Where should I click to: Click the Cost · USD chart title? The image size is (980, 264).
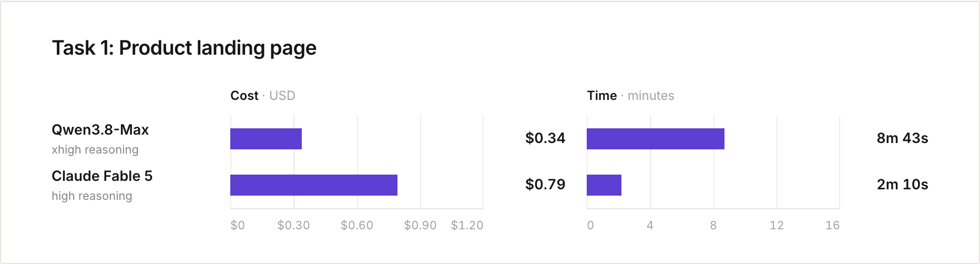click(x=263, y=96)
